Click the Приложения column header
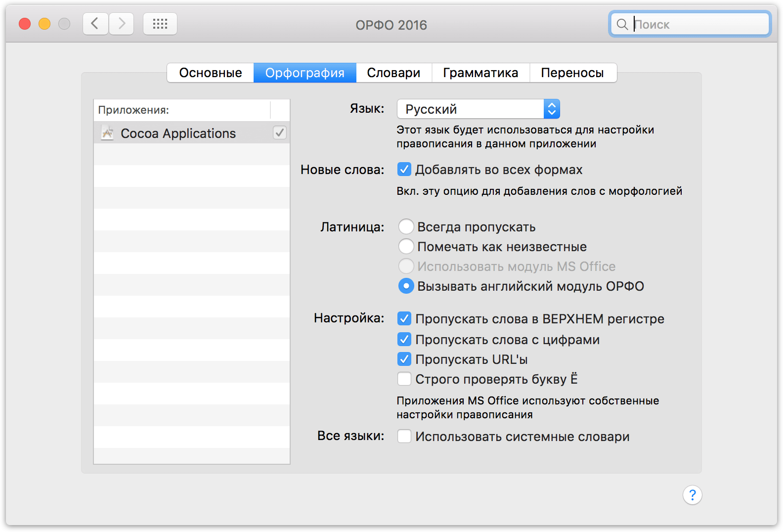Image resolution: width=783 pixels, height=532 pixels. click(182, 110)
